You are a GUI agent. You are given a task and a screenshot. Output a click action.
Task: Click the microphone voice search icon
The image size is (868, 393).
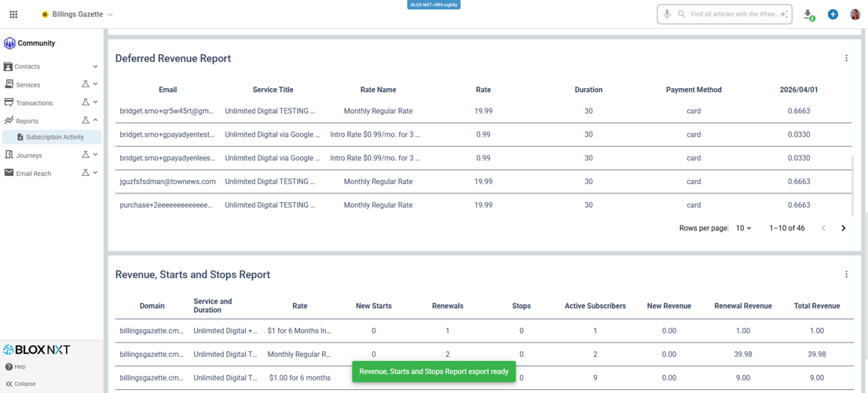tap(668, 14)
